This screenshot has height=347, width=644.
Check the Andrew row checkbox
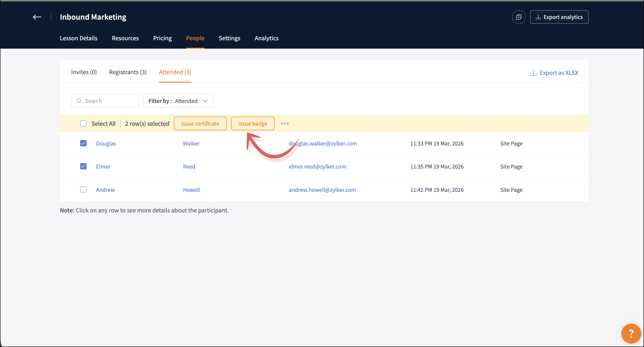83,190
